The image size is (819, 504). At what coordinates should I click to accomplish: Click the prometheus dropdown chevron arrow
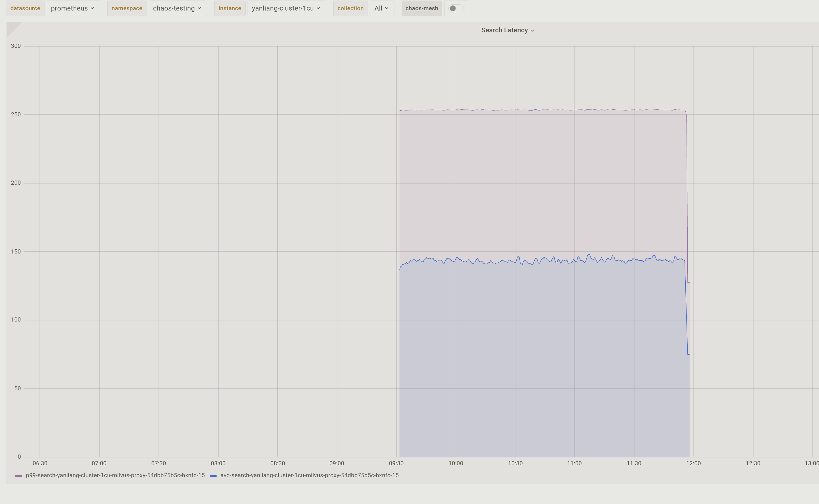(93, 8)
